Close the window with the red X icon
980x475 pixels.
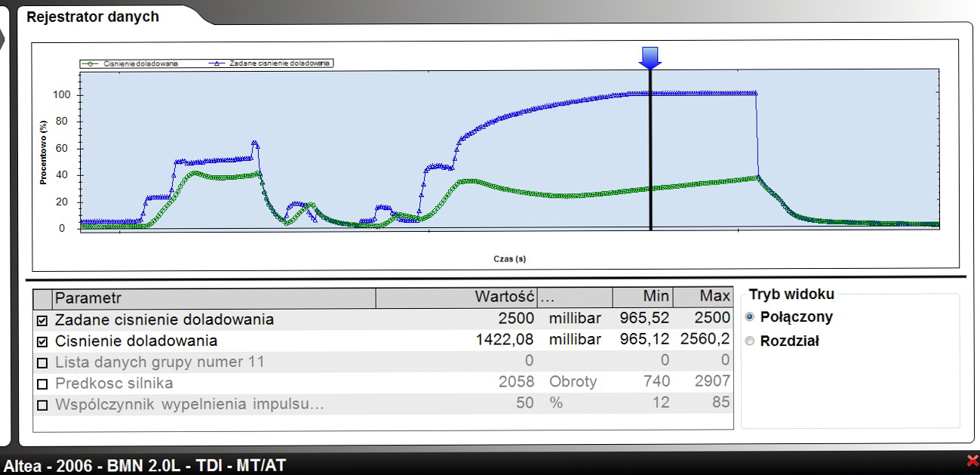(x=972, y=461)
